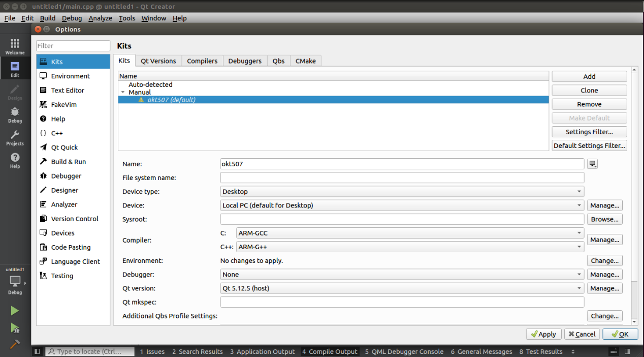Open the Analyze menu

(100, 18)
